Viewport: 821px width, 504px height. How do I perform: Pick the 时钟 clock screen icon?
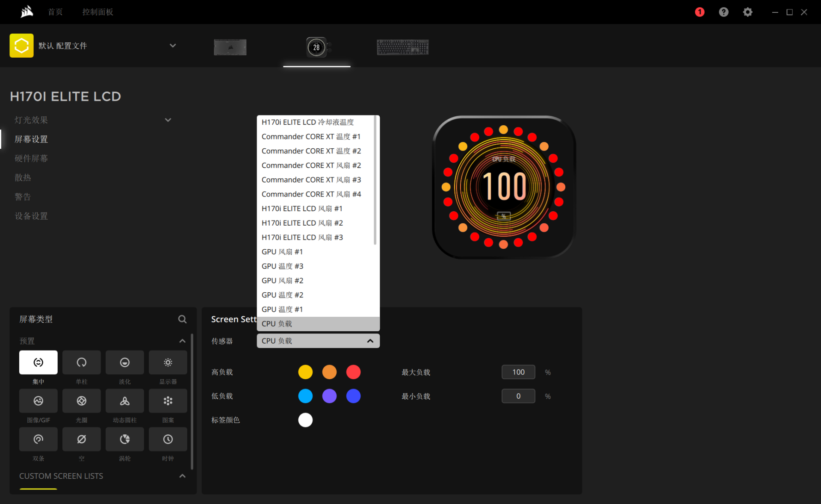[168, 439]
